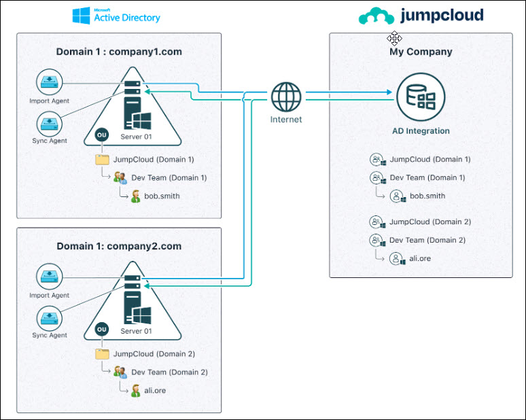The image size is (526, 420).
Task: Click the Server 01 icon in company2.com
Action: point(133,299)
